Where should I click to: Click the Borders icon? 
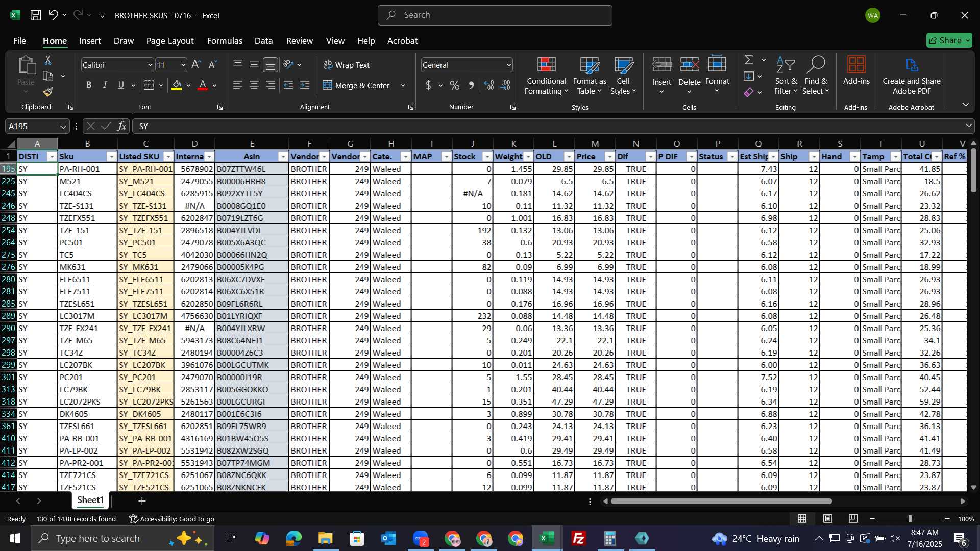(149, 85)
